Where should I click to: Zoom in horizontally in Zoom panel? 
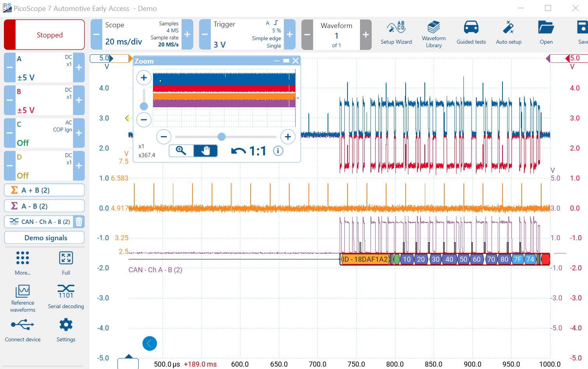click(x=288, y=137)
